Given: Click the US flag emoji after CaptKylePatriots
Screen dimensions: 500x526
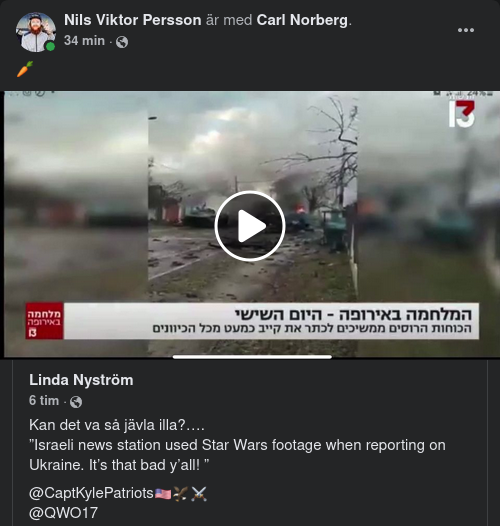Looking at the screenshot, I should click(x=163, y=494).
